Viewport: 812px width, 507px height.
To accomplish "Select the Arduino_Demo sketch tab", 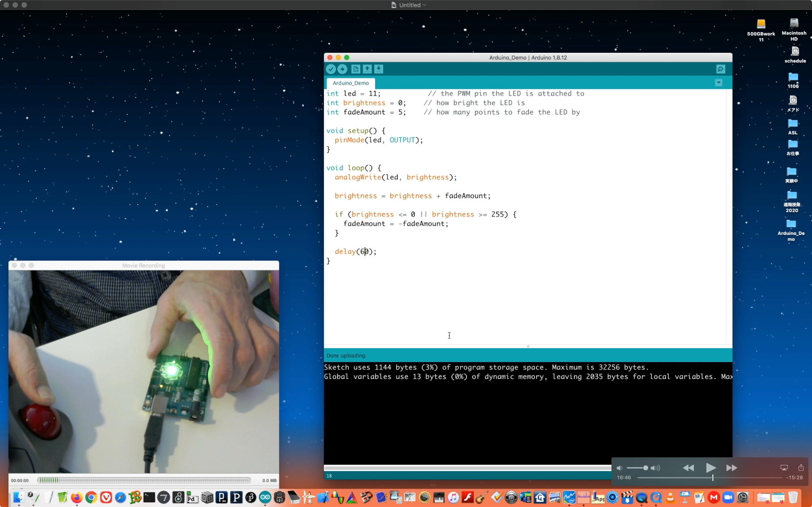I will [350, 83].
